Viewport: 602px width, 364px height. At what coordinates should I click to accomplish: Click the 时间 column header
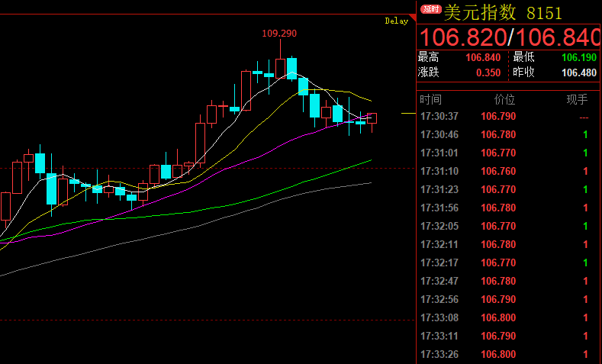430,99
